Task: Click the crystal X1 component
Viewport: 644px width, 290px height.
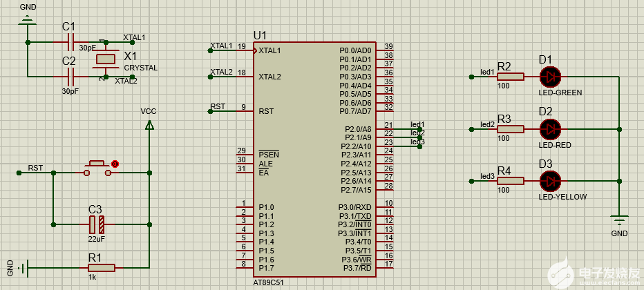Action: point(105,61)
